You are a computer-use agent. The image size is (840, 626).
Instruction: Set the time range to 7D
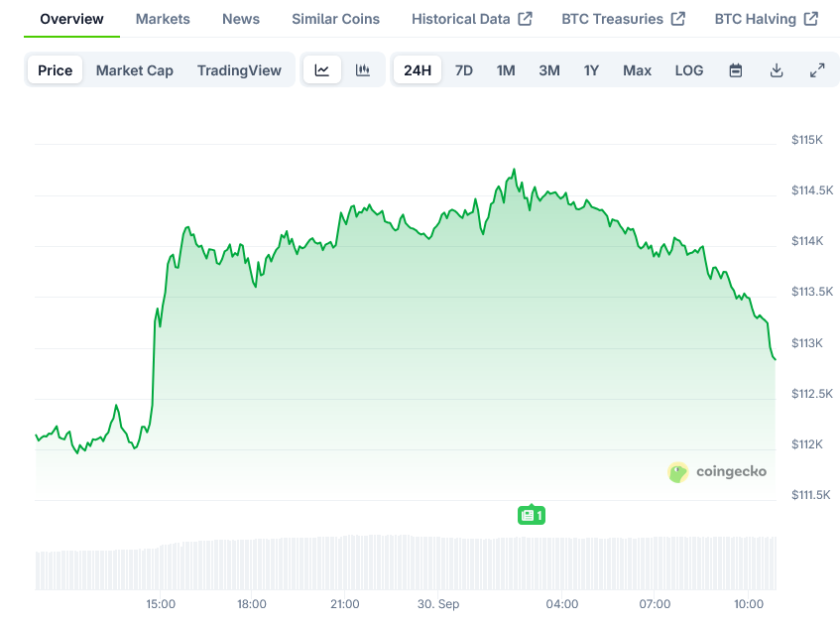(464, 70)
